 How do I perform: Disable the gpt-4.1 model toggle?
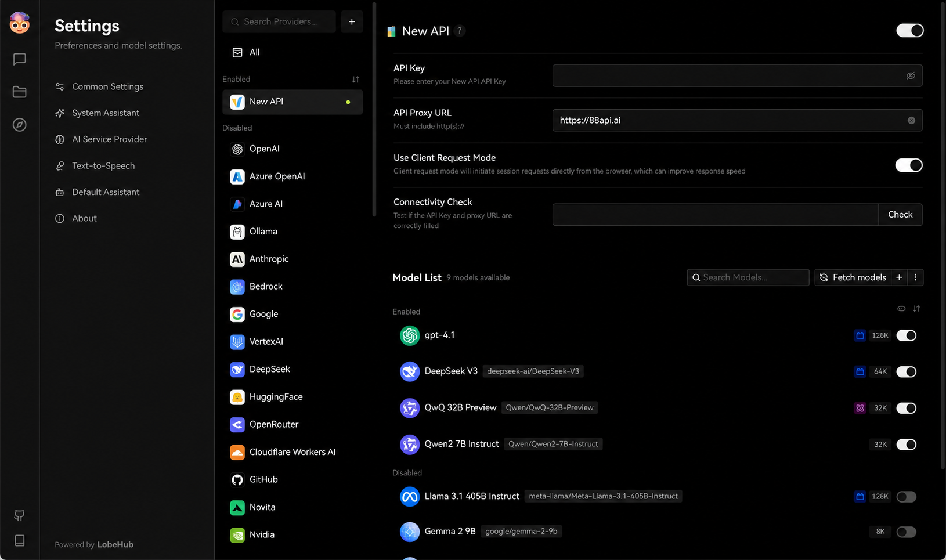point(906,335)
